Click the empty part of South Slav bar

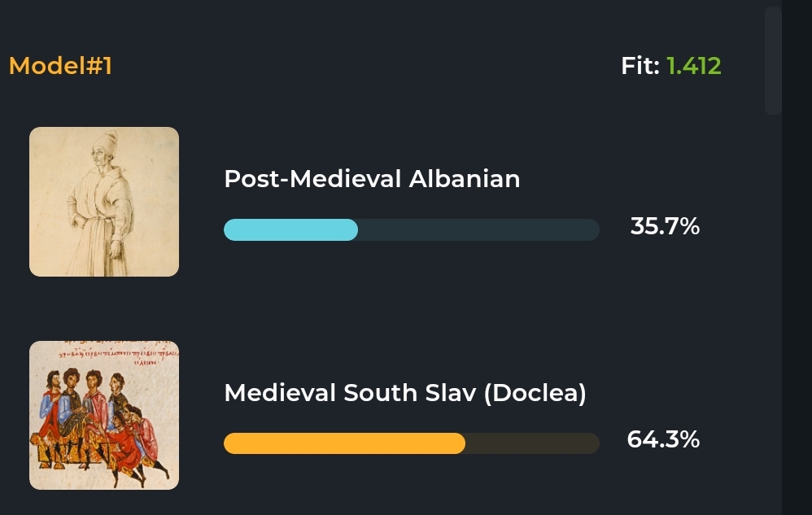tap(532, 443)
